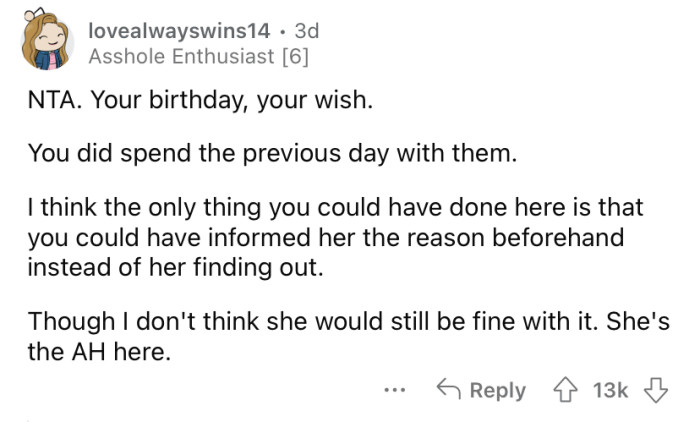This screenshot has height=422, width=700.
Task: Open the three-dot more options menu
Action: (399, 391)
